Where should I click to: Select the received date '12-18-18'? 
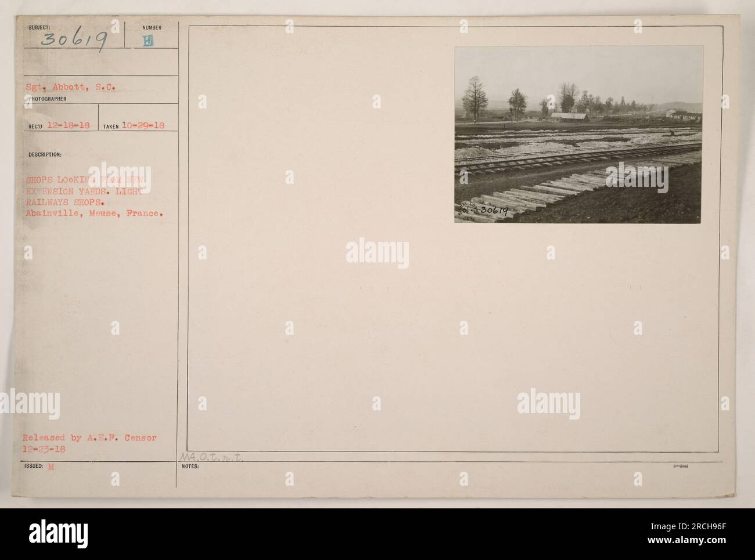coord(67,125)
